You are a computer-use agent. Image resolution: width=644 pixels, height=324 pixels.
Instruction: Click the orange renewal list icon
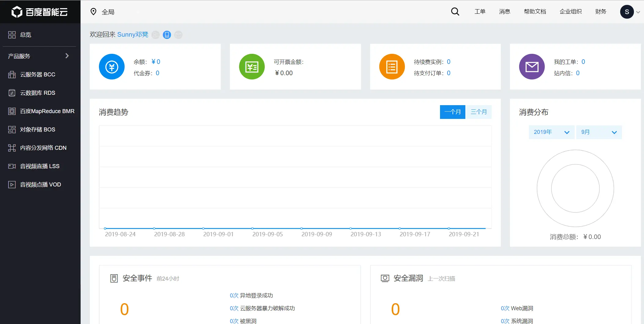coord(392,67)
